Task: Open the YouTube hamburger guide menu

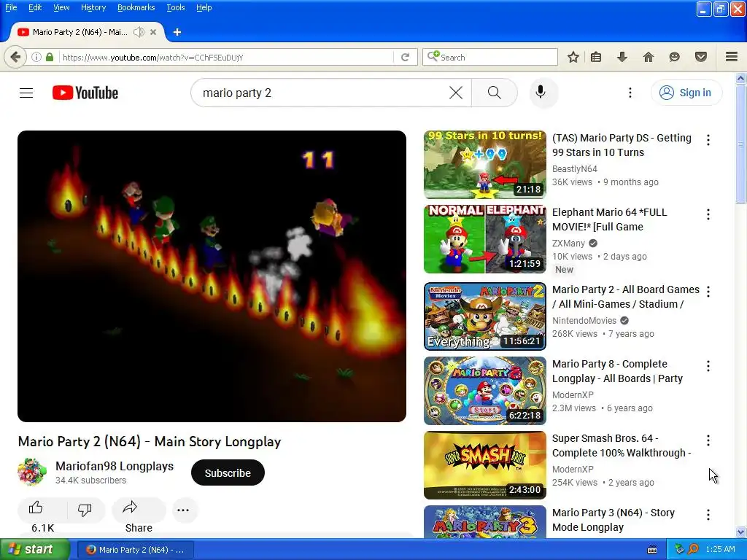Action: pos(26,93)
